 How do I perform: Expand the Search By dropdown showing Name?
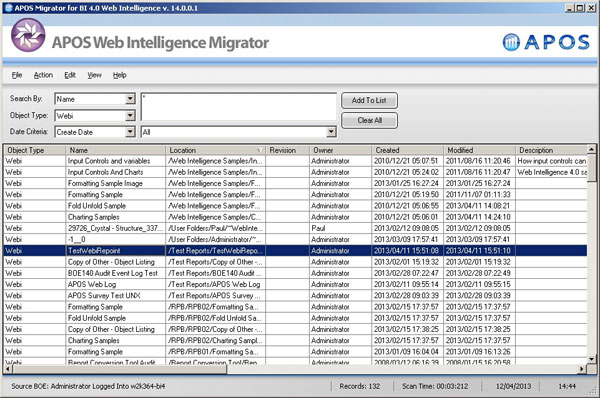[130, 99]
